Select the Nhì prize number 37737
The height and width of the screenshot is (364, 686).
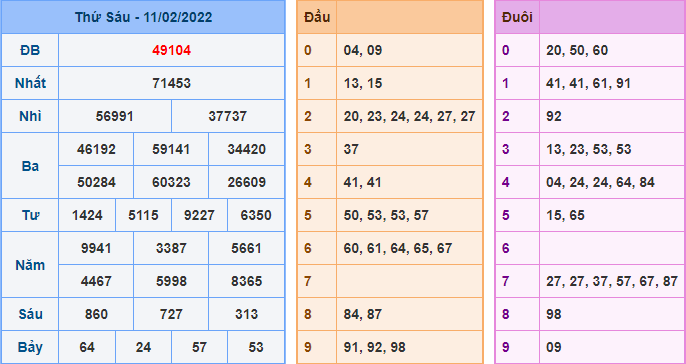[228, 116]
